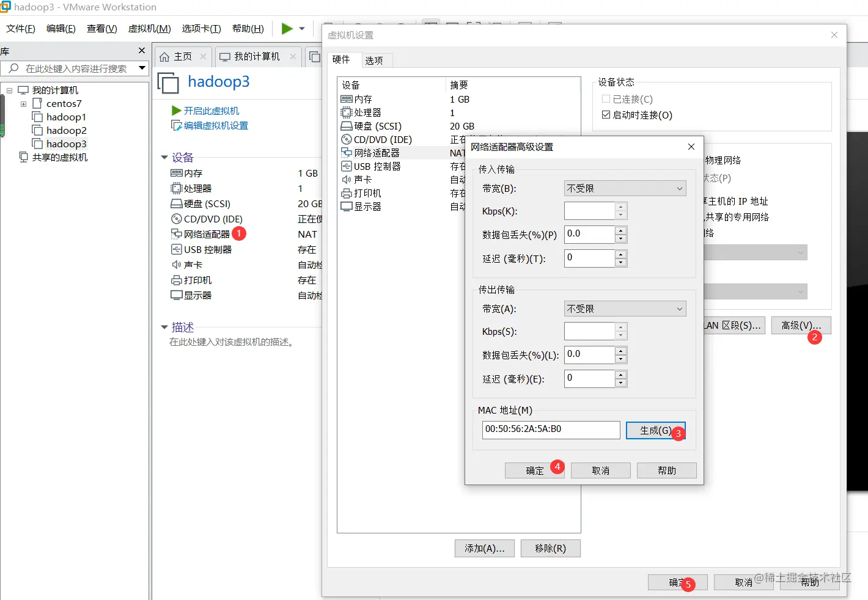The image size is (868, 600).
Task: Click 取消 in advanced network dialog
Action: [601, 470]
